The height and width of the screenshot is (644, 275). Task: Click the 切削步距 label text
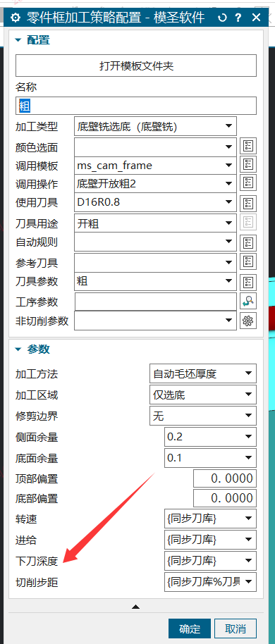[37, 582]
